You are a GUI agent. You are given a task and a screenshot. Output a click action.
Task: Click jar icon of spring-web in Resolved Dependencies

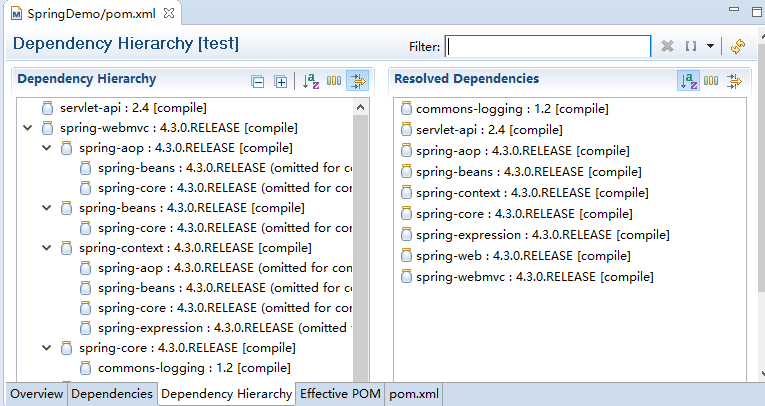(406, 256)
